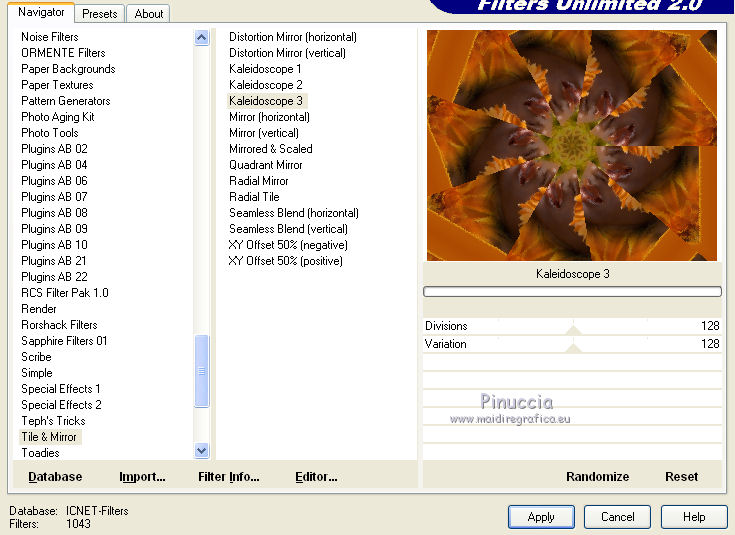Click the Cancel button

[x=617, y=517]
